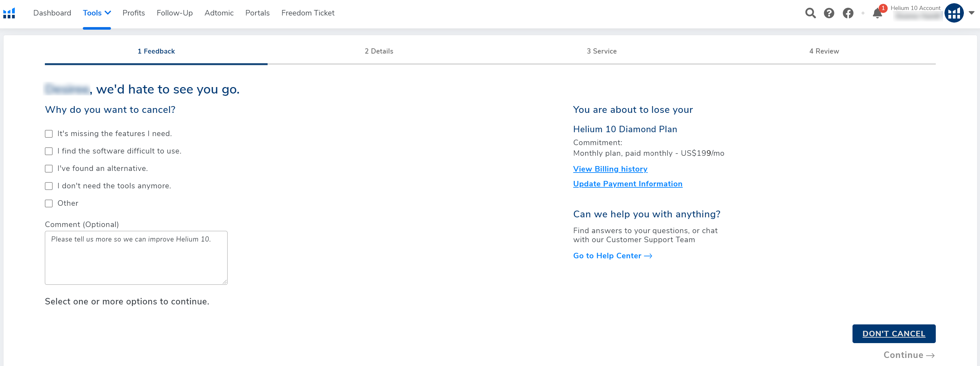Select the 4 Review step tab
This screenshot has width=980, height=366.
824,51
